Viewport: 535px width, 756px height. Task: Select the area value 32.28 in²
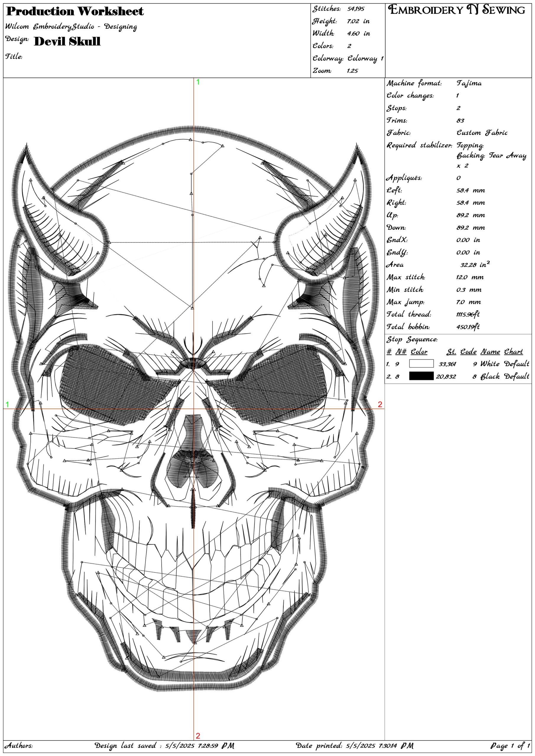click(x=475, y=264)
